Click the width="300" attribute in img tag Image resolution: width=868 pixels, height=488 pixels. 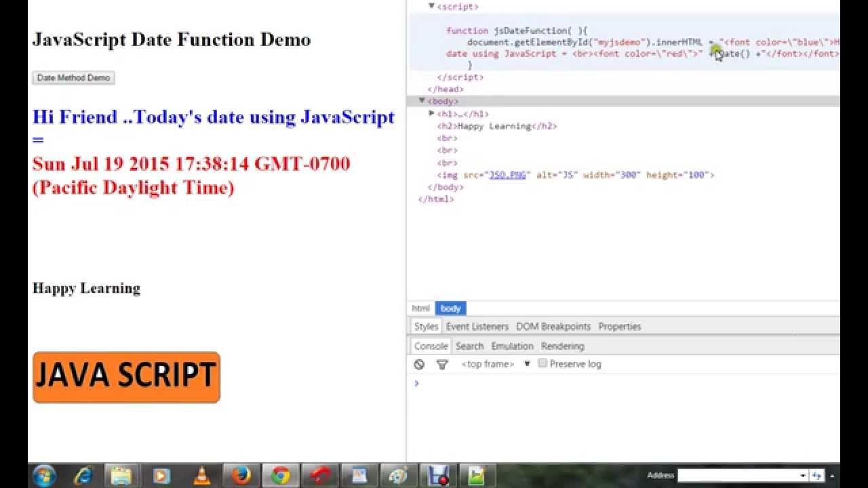(x=612, y=175)
